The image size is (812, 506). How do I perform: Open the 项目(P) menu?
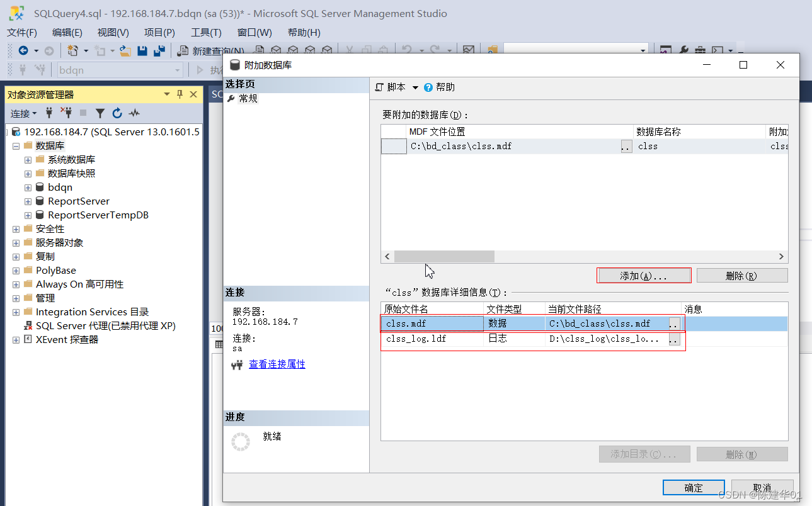160,33
